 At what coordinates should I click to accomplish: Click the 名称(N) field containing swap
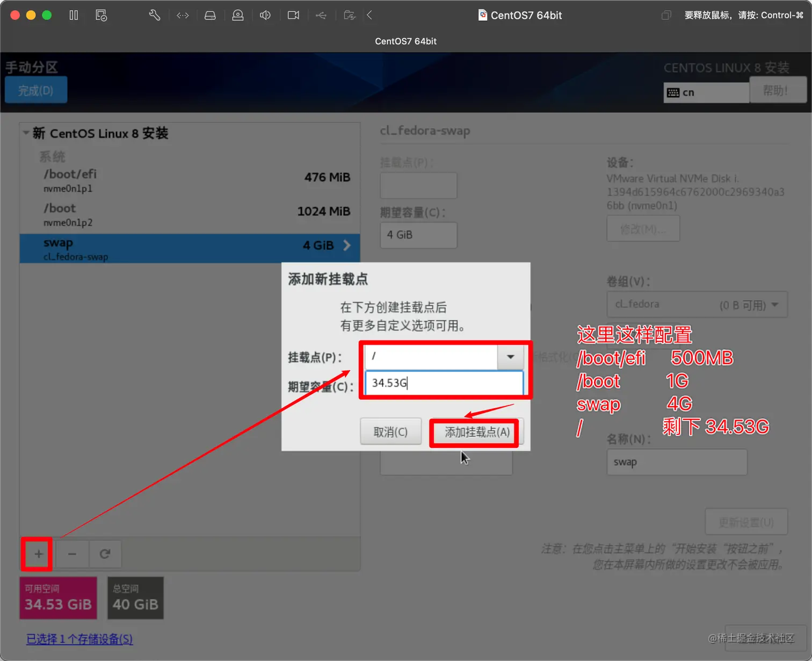(677, 462)
